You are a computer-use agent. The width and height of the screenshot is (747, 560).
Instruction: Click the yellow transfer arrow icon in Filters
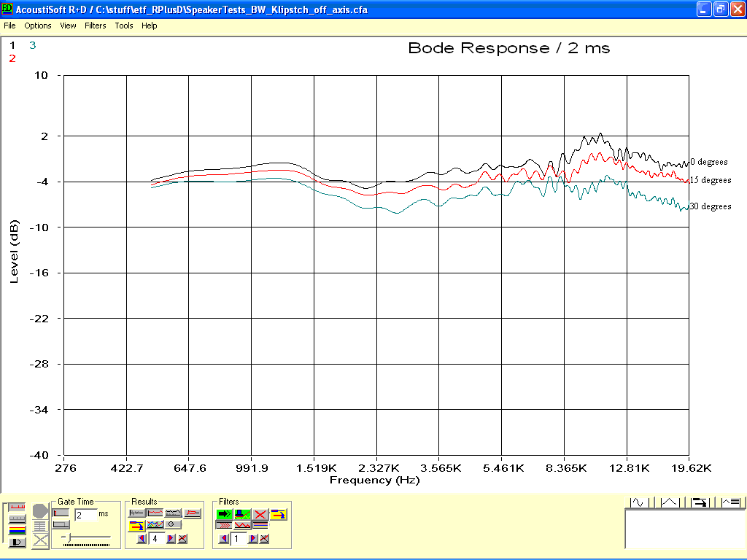pyautogui.click(x=278, y=514)
